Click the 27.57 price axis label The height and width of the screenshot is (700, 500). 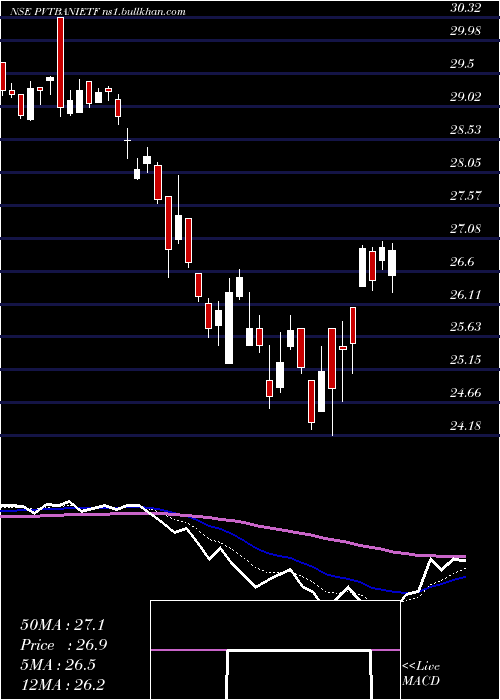coord(465,196)
